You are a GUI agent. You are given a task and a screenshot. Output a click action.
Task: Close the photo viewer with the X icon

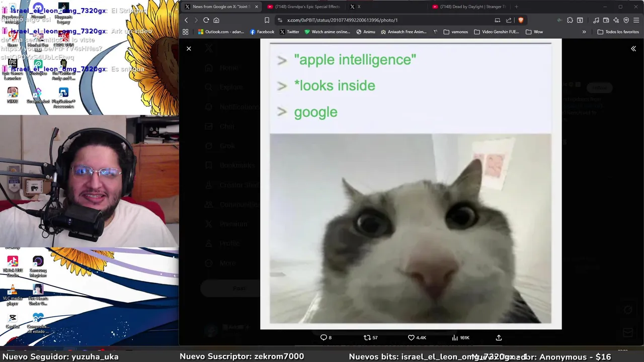189,49
